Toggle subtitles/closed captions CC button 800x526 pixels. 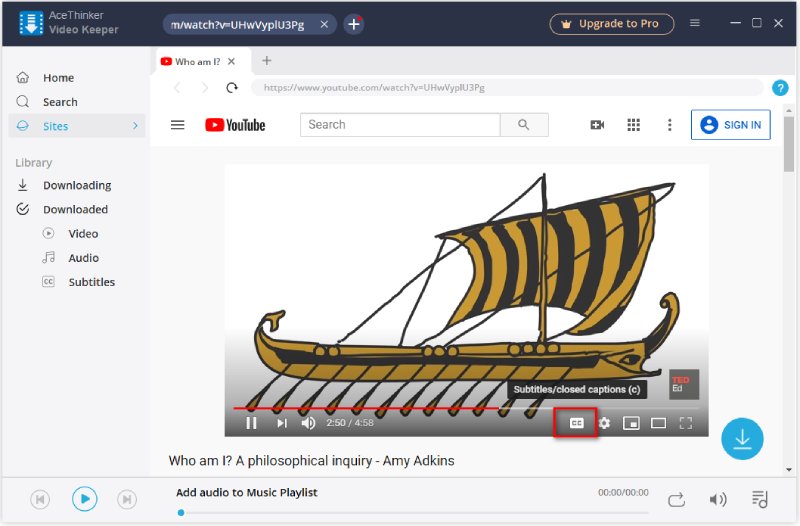(576, 423)
